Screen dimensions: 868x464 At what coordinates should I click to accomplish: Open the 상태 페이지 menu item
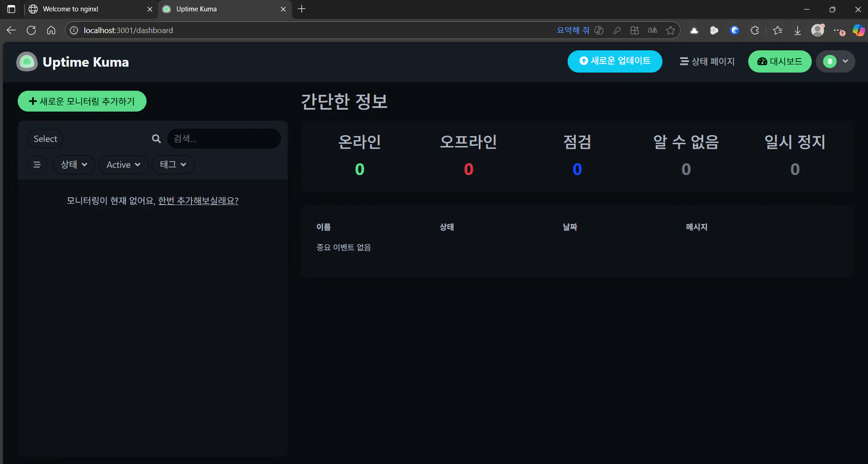[x=707, y=62]
